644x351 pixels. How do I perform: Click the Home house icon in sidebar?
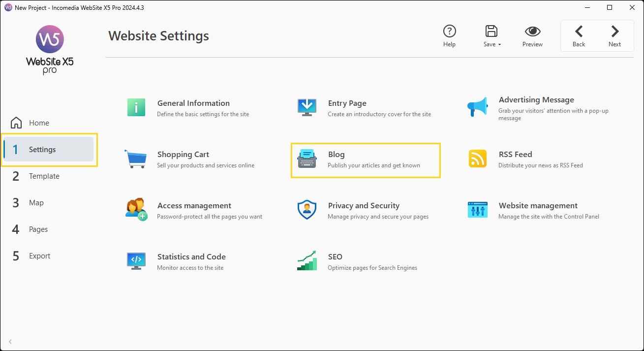coord(16,123)
